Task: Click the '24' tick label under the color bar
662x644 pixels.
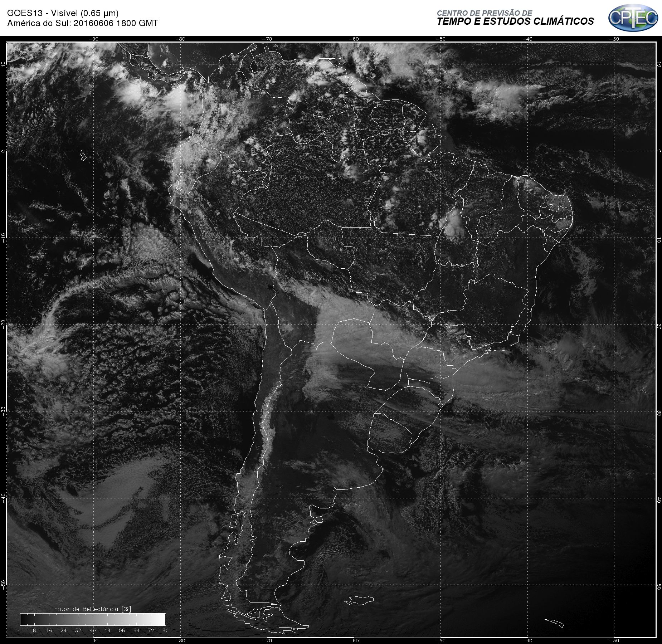Action: (63, 630)
